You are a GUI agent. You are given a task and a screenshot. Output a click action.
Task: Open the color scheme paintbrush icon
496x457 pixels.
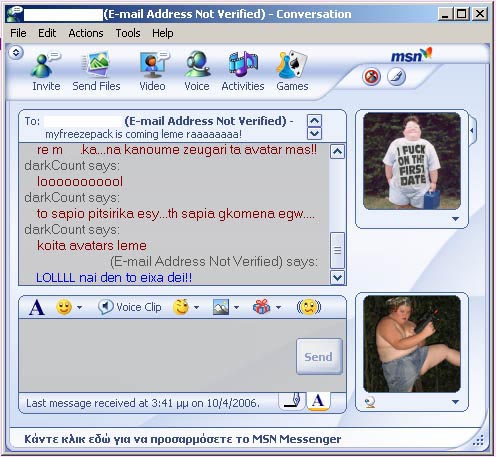tap(396, 77)
